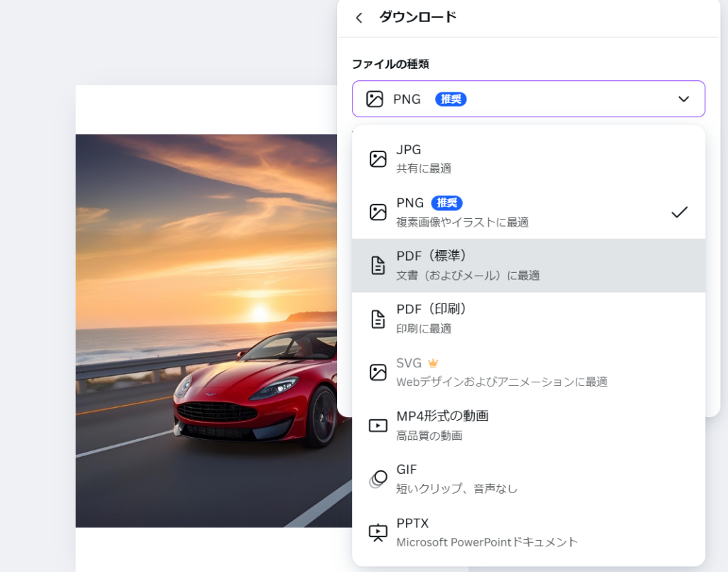Go back with the arrow beside ダウンロード
This screenshot has height=572, width=728.
click(359, 18)
